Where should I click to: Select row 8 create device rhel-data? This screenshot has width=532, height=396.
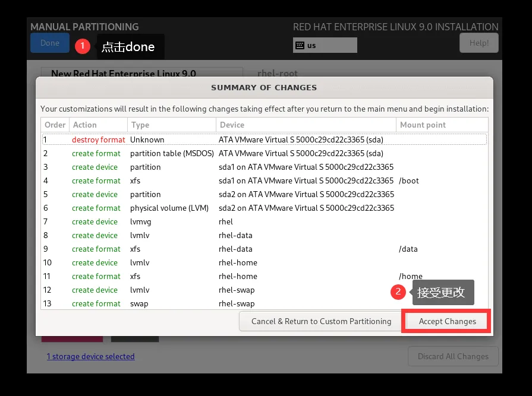coord(265,236)
